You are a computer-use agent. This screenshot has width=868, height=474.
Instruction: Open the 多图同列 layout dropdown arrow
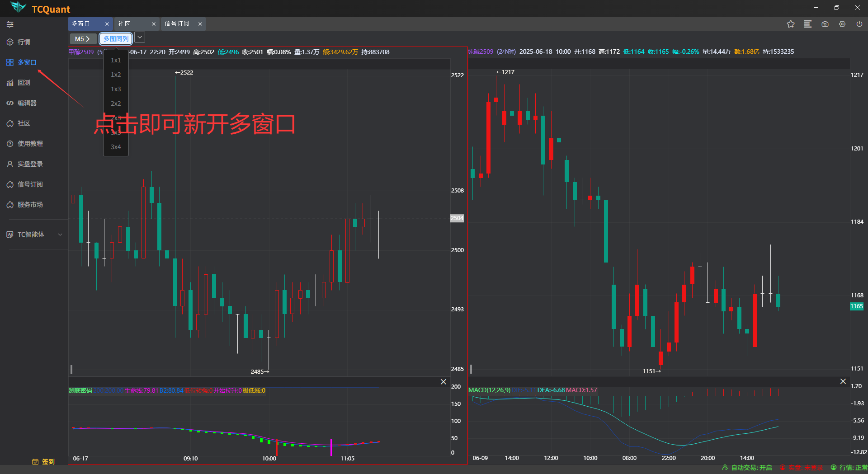[x=139, y=37]
